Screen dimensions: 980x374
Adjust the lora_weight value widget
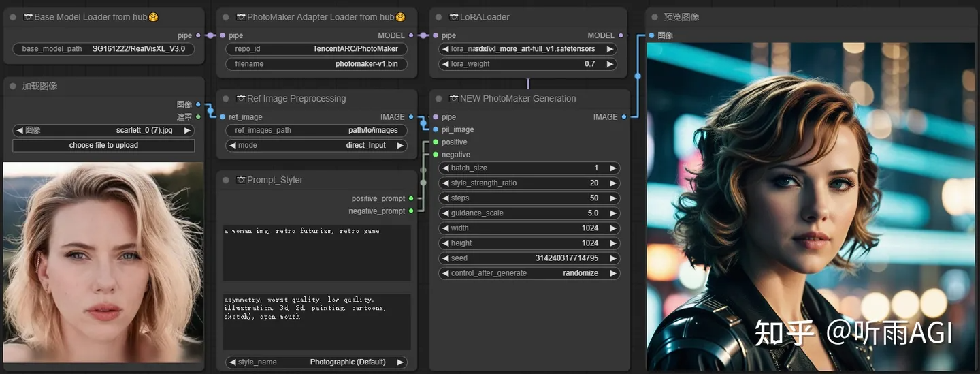[x=528, y=64]
